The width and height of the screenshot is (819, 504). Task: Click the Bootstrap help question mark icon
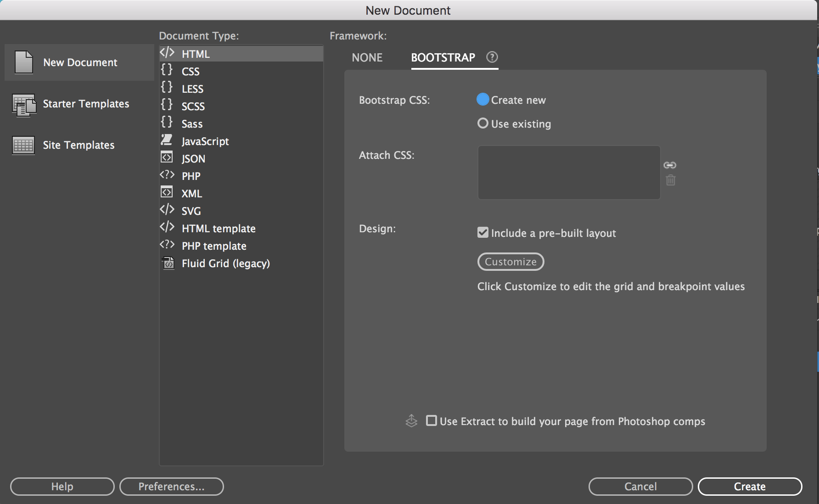(492, 57)
